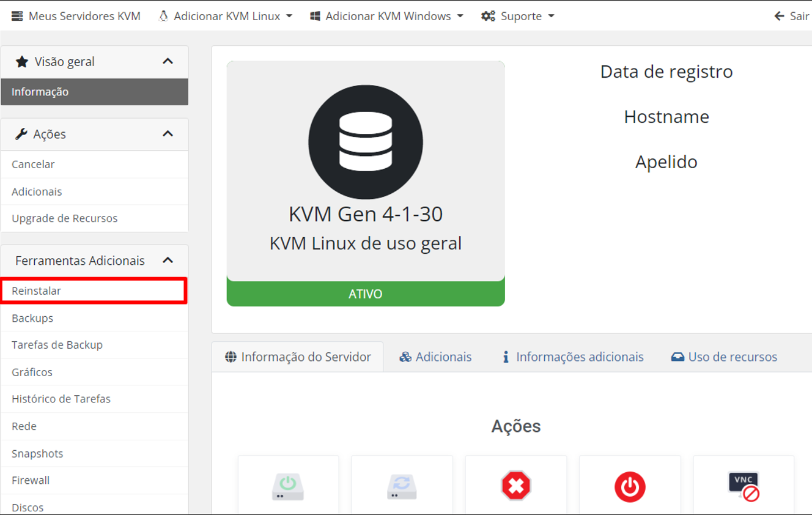Open the Adicionais tab

[435, 357]
